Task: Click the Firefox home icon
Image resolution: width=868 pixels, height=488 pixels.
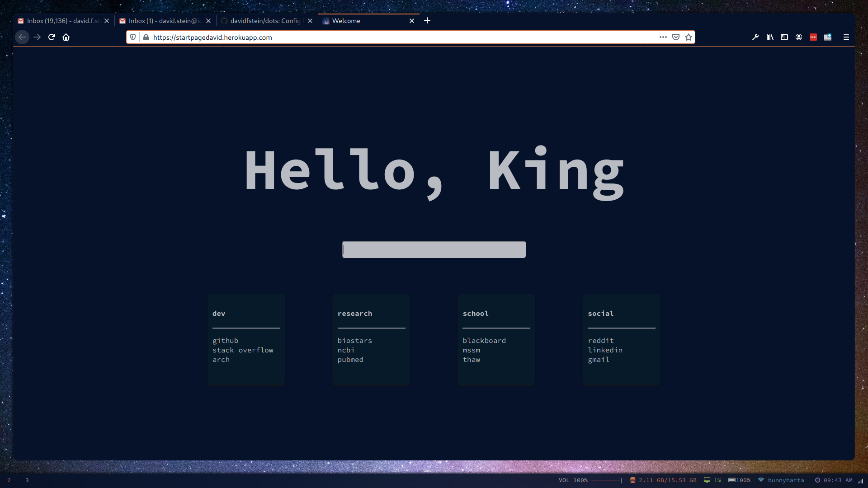Action: (x=66, y=37)
